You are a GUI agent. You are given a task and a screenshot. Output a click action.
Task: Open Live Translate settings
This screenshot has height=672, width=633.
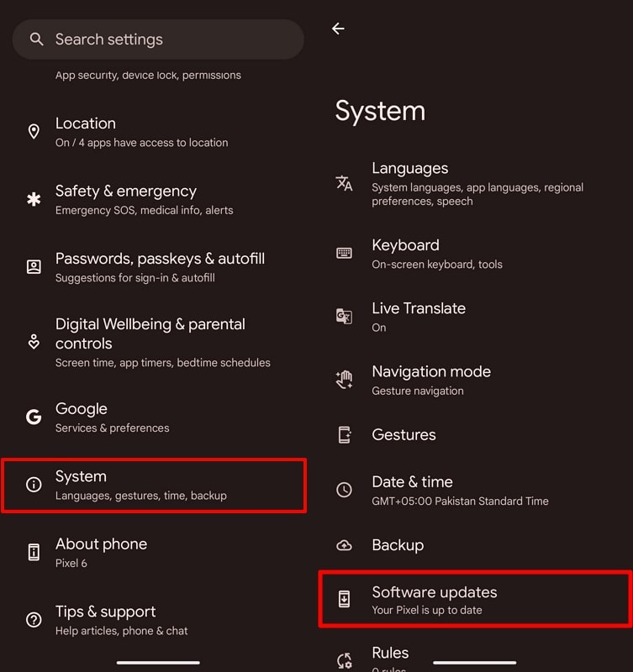coord(419,316)
